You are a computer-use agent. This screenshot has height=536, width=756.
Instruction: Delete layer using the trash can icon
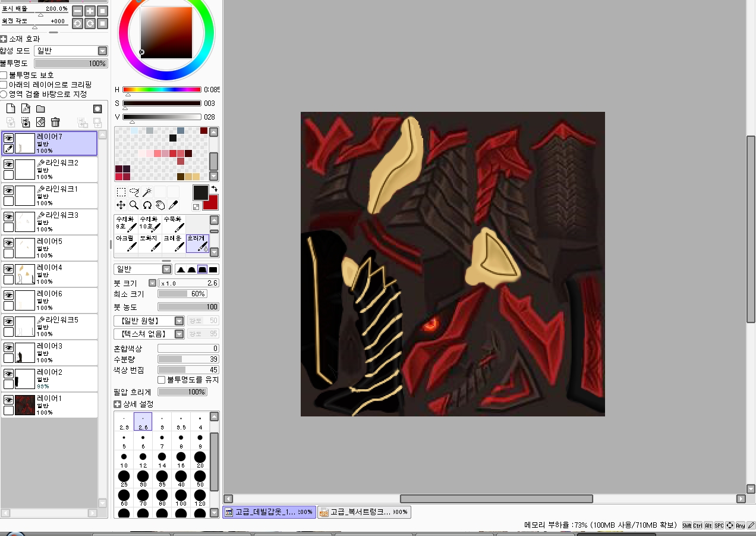[x=55, y=122]
